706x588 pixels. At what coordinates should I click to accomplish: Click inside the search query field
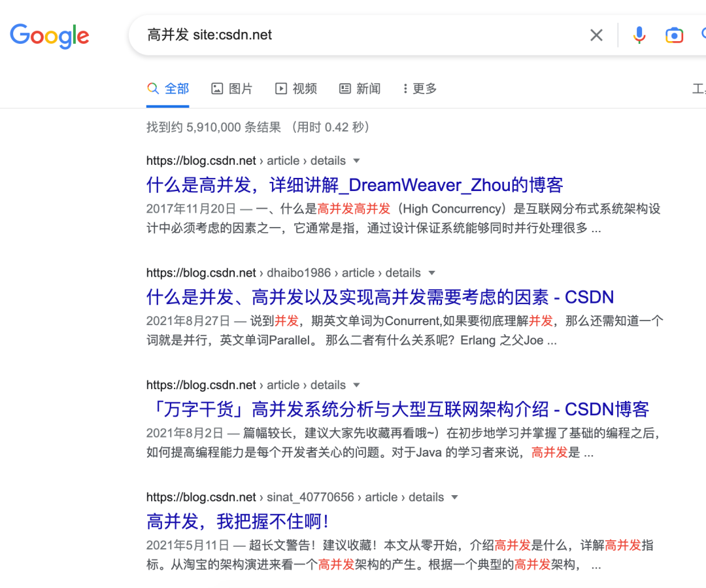tap(360, 35)
